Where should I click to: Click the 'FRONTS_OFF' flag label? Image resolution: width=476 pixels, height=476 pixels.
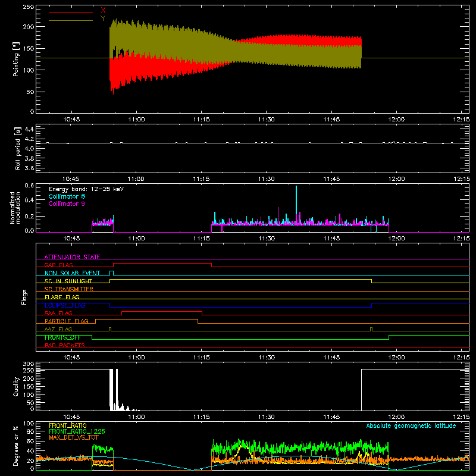(62, 337)
